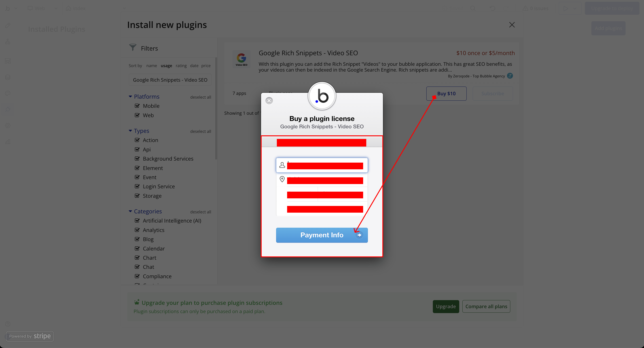This screenshot has height=348, width=644.
Task: Collapse the Categories filter section
Action: pos(130,211)
